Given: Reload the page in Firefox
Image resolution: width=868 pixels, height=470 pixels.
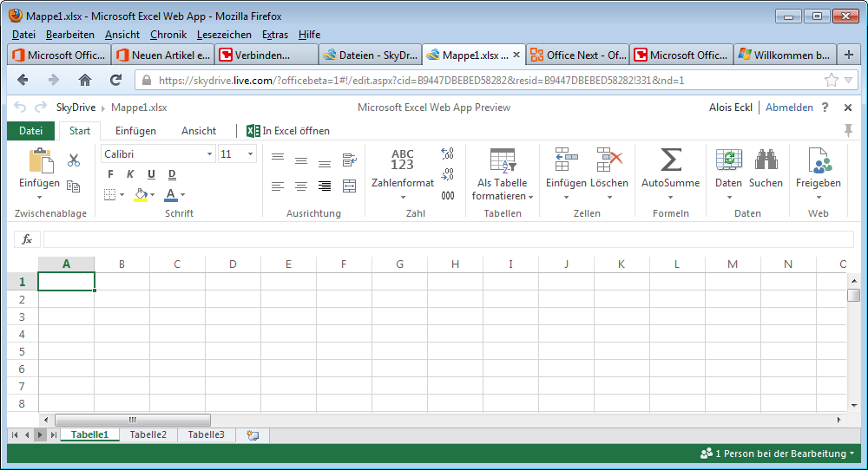Looking at the screenshot, I should pos(115,80).
